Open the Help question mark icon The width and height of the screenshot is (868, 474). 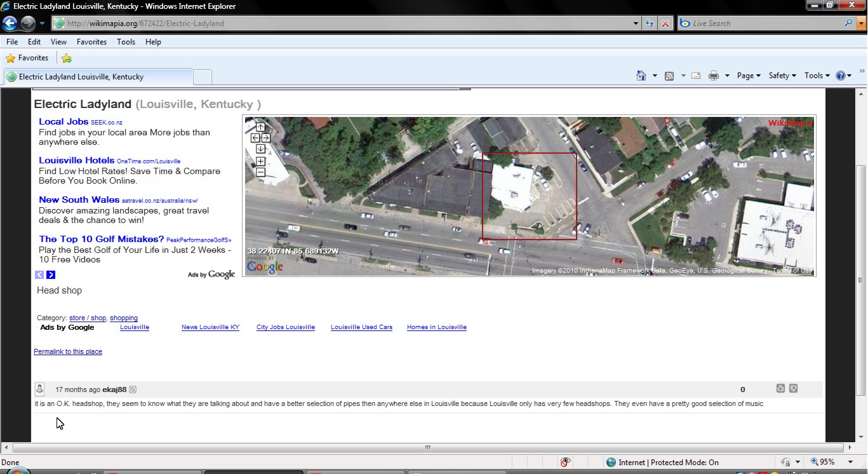(841, 76)
